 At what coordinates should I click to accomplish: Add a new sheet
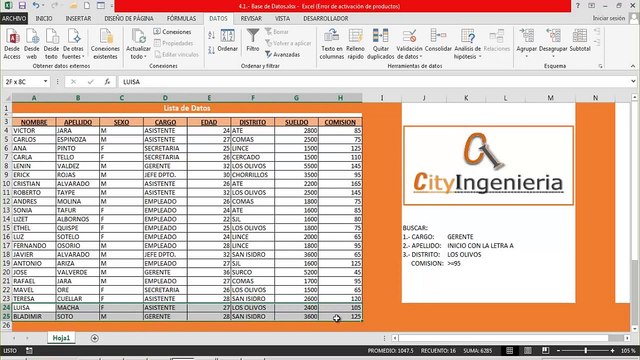tap(94, 338)
